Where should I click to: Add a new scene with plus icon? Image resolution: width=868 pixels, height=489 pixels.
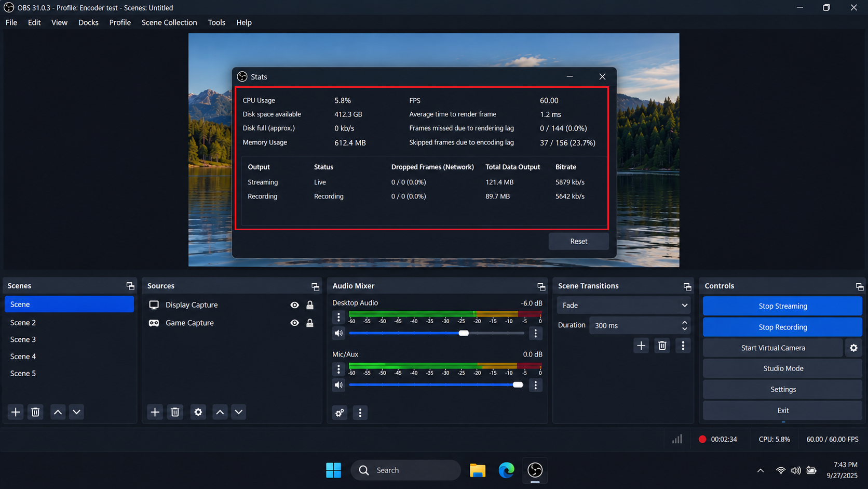coord(16,412)
